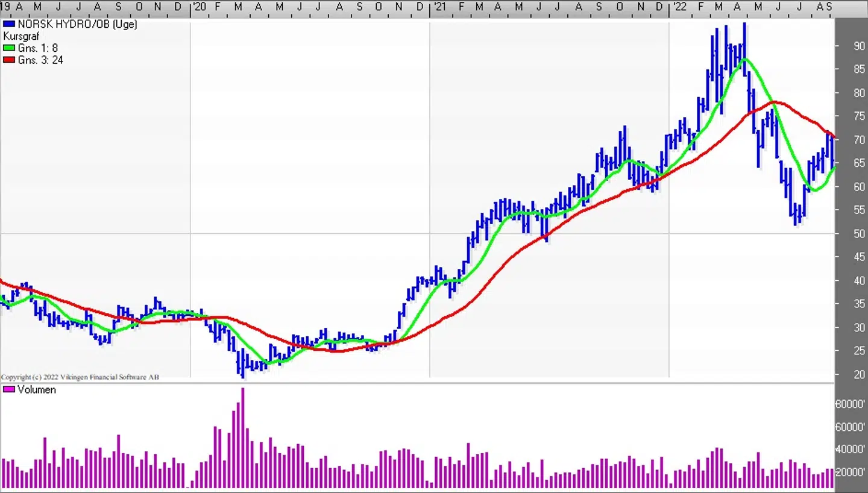Click the blue NORSK HYDRO legend swatch

[8, 25]
